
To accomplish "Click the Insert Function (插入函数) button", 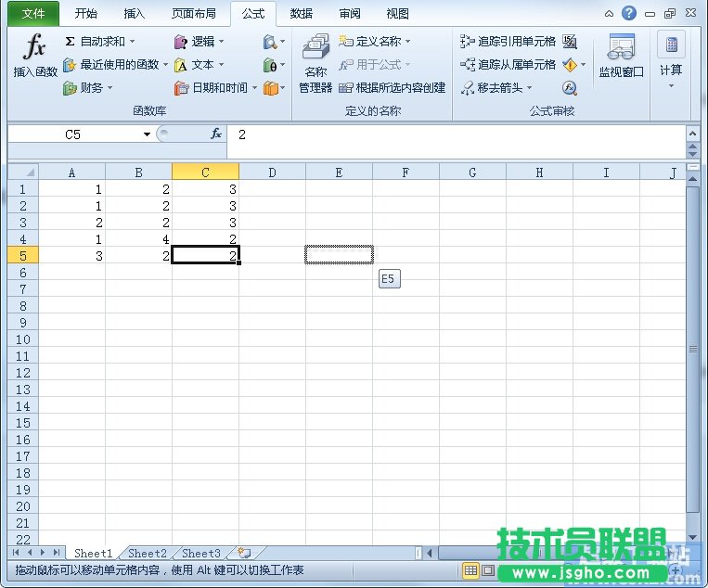I will [x=34, y=57].
